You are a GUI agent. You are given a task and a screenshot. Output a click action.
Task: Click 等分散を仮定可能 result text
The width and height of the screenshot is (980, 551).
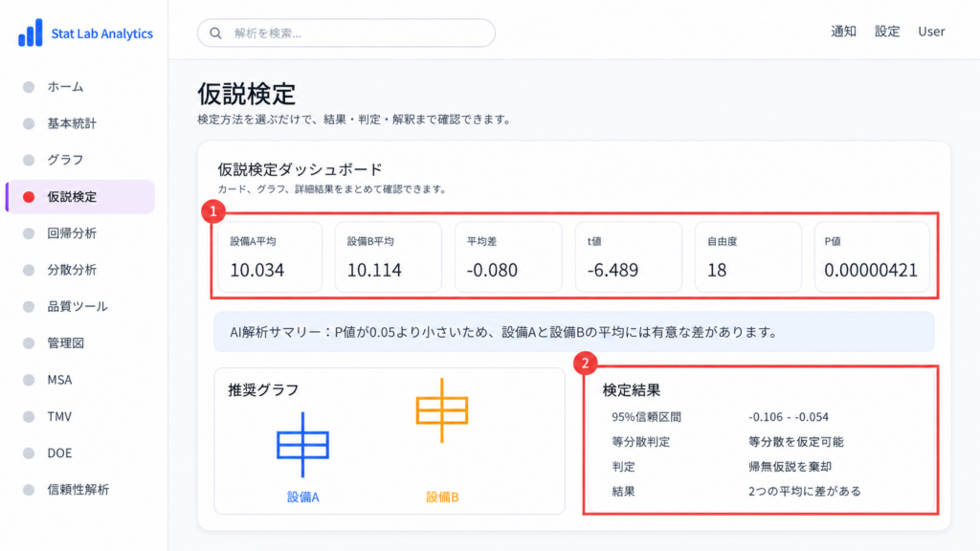795,442
